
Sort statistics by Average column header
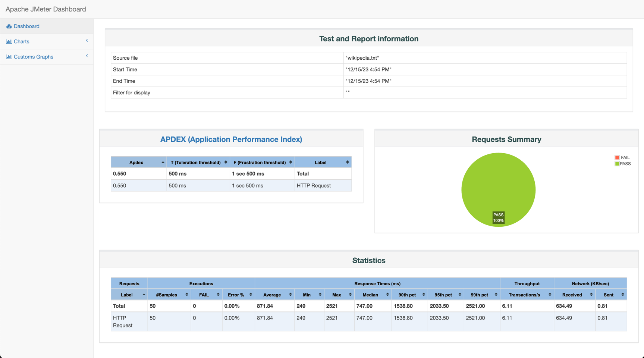pyautogui.click(x=272, y=295)
